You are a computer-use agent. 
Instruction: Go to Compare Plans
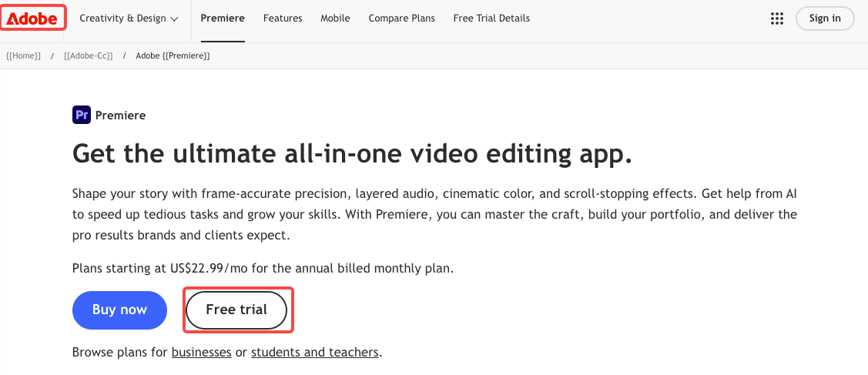402,18
